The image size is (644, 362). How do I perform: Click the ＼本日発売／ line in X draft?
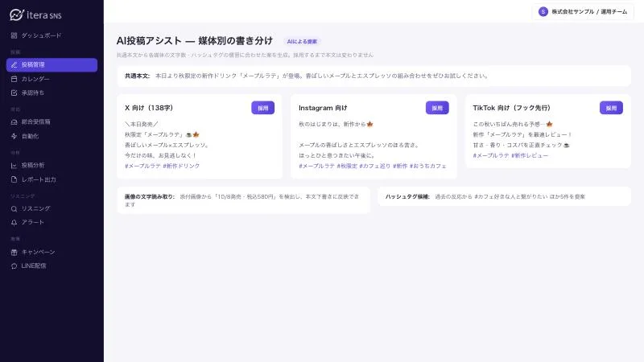142,124
